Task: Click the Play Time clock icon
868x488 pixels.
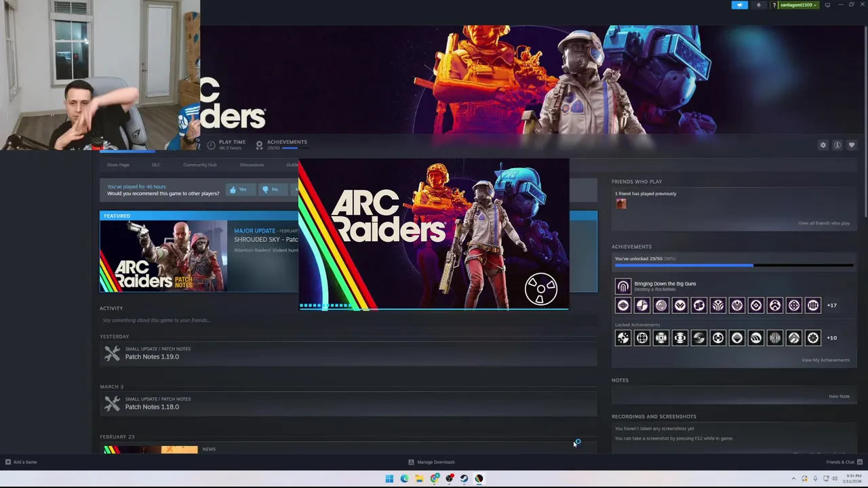Action: [211, 145]
